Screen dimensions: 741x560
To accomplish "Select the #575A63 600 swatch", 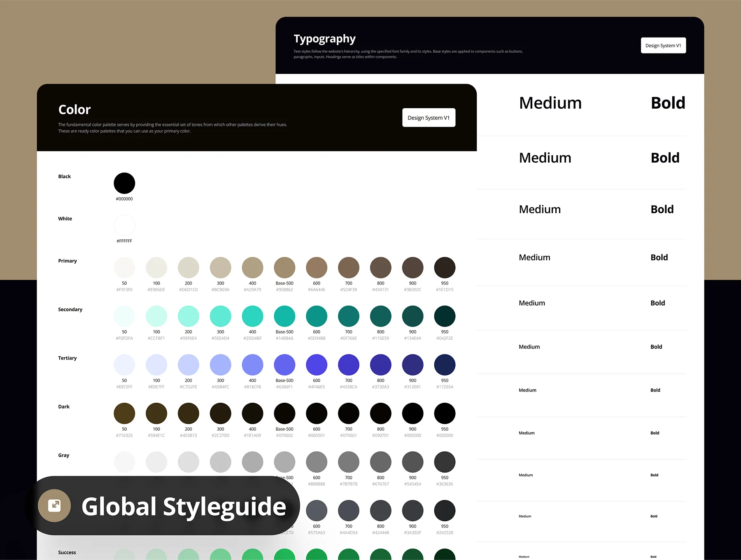I will (317, 511).
